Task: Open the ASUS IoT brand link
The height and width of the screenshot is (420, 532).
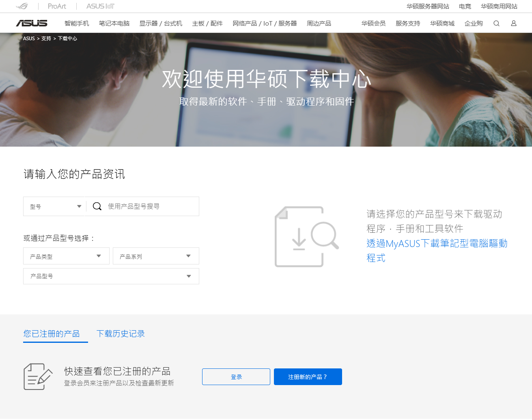Action: [x=100, y=6]
